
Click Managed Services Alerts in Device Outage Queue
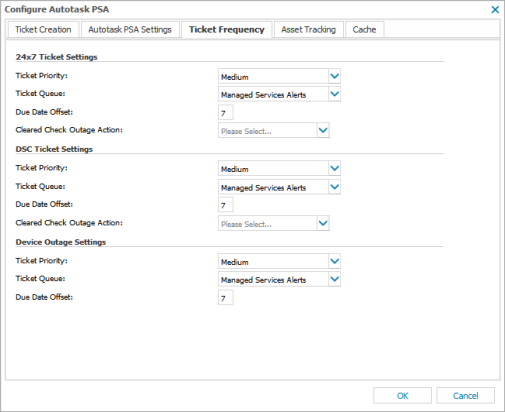(263, 280)
